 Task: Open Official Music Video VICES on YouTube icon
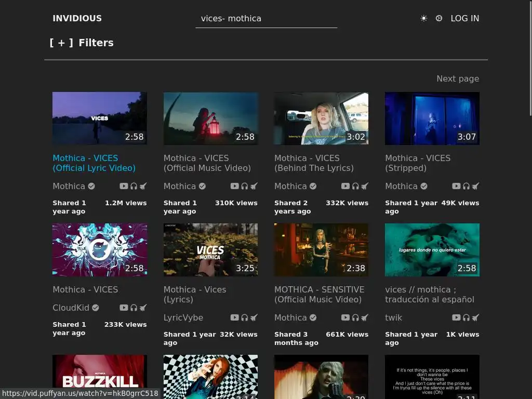[x=235, y=186]
